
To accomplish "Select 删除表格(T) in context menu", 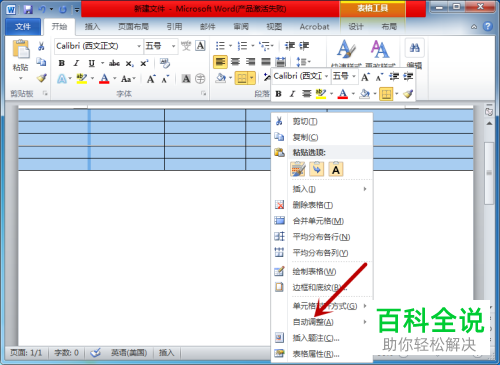I will [322, 205].
